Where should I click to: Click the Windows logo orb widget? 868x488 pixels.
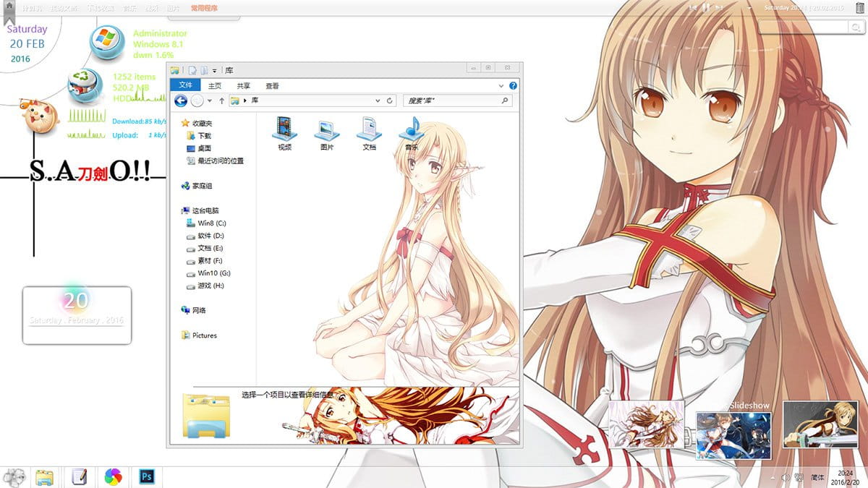click(x=107, y=42)
